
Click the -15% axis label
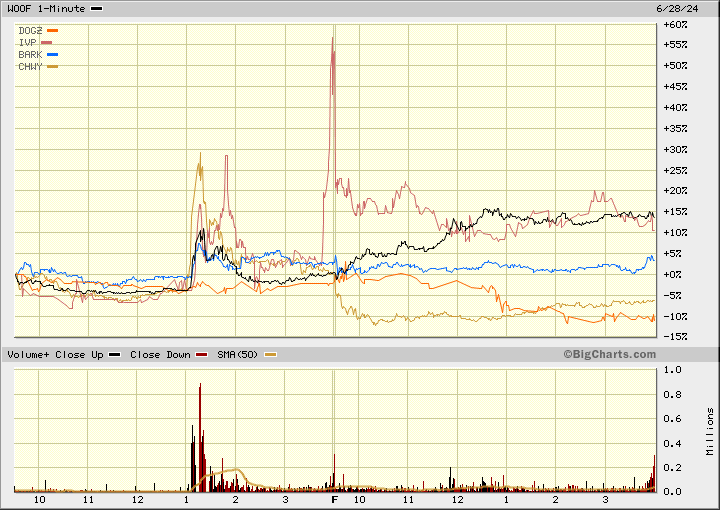pos(675,337)
